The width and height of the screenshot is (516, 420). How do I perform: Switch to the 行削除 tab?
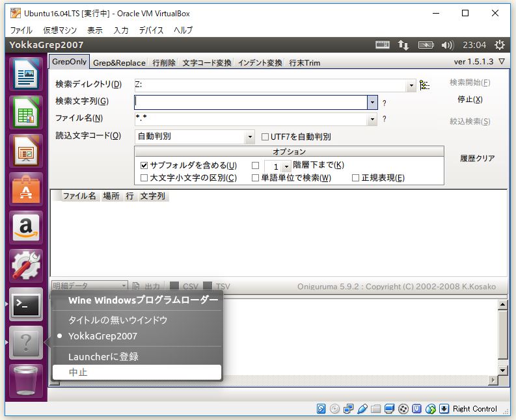click(x=164, y=63)
